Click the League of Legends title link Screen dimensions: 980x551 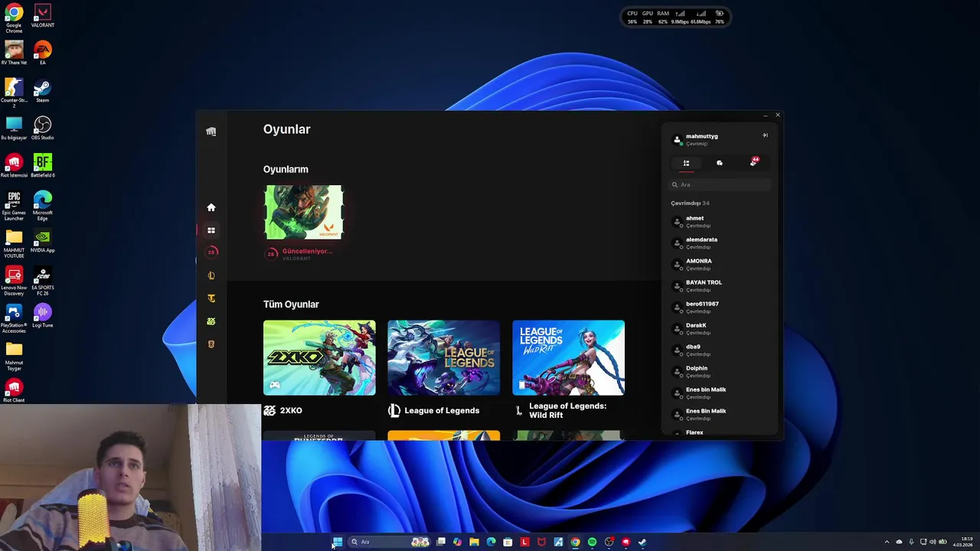(x=442, y=411)
